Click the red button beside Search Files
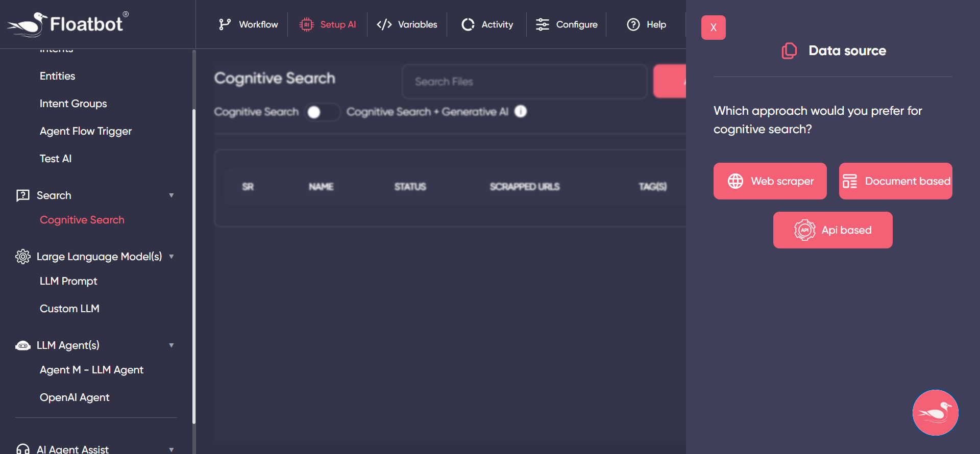Image resolution: width=980 pixels, height=454 pixels. (670, 81)
